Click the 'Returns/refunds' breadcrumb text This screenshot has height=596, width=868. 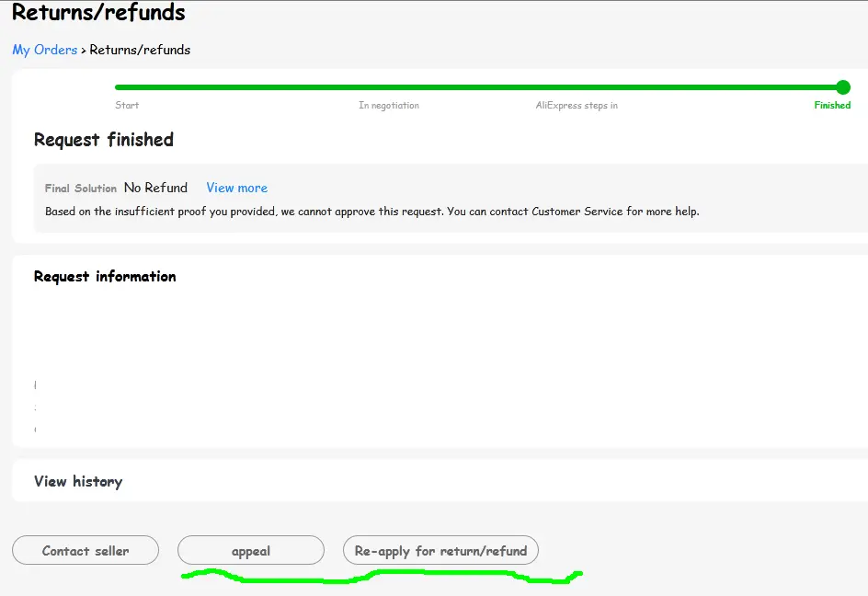(140, 50)
